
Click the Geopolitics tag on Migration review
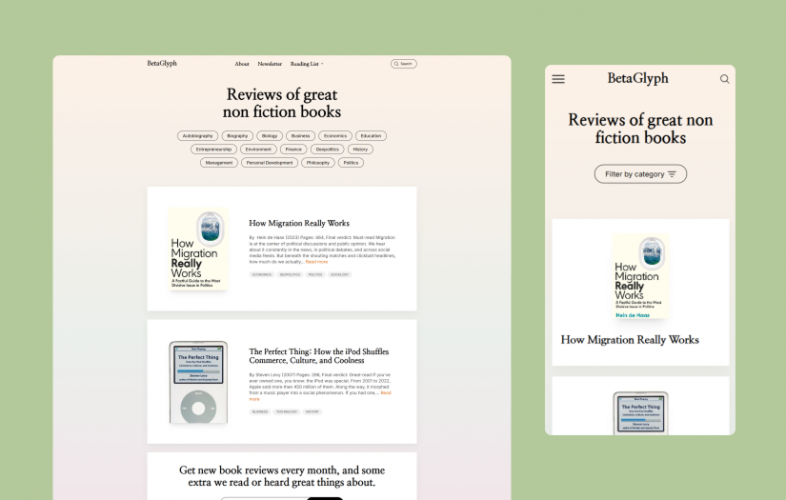click(290, 275)
